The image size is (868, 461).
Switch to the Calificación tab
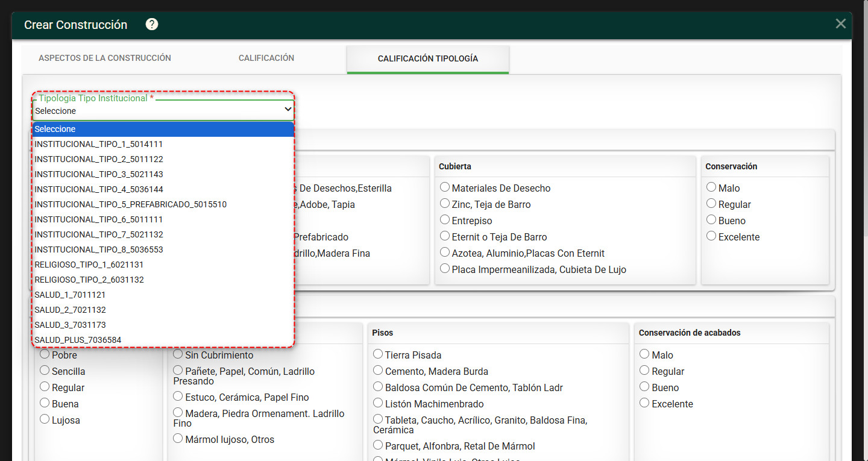[266, 58]
